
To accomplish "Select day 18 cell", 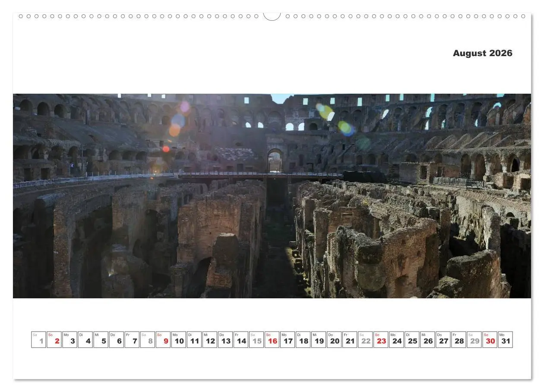I will pos(303,339).
